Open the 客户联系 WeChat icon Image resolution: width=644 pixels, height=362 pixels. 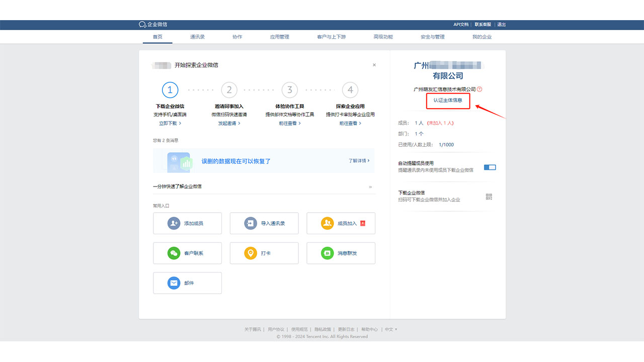(174, 253)
